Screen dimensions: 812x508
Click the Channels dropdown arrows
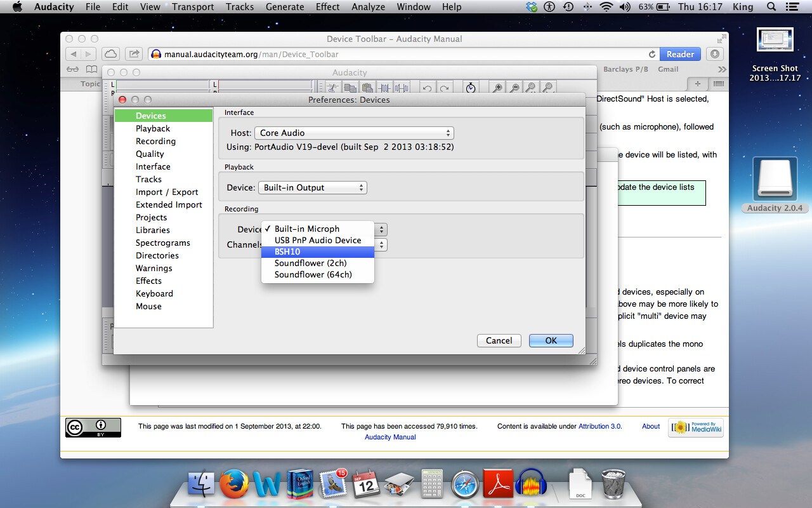pyautogui.click(x=382, y=244)
